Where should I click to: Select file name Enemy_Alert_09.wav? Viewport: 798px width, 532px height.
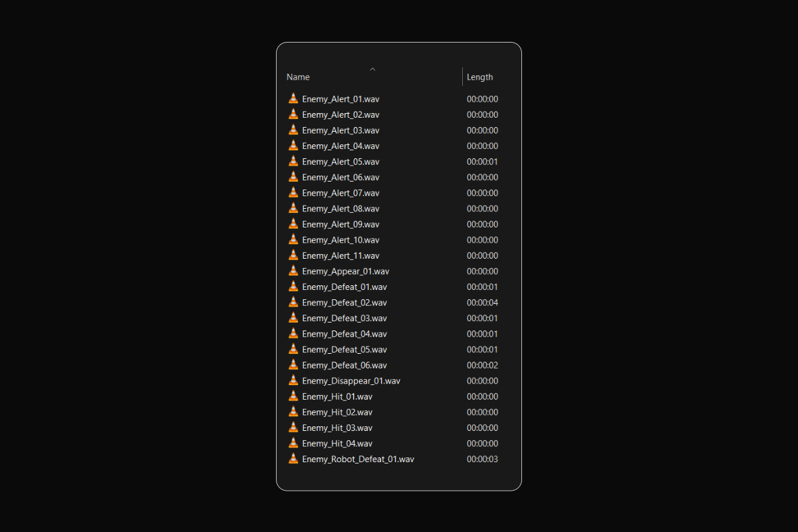340,225
